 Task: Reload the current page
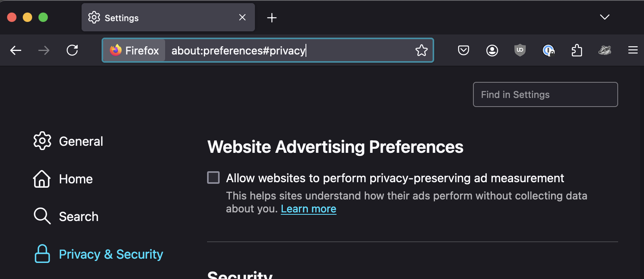click(72, 50)
